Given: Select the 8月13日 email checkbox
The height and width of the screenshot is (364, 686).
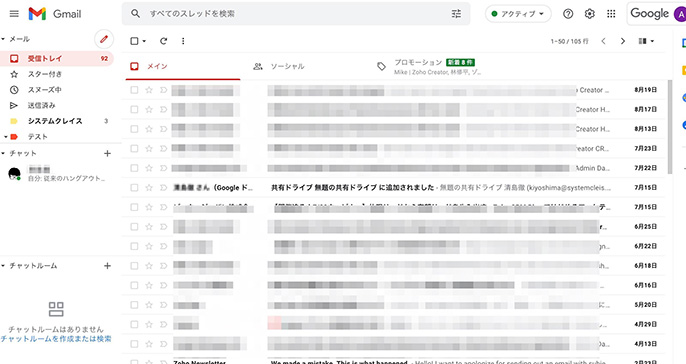Looking at the screenshot, I should (134, 129).
